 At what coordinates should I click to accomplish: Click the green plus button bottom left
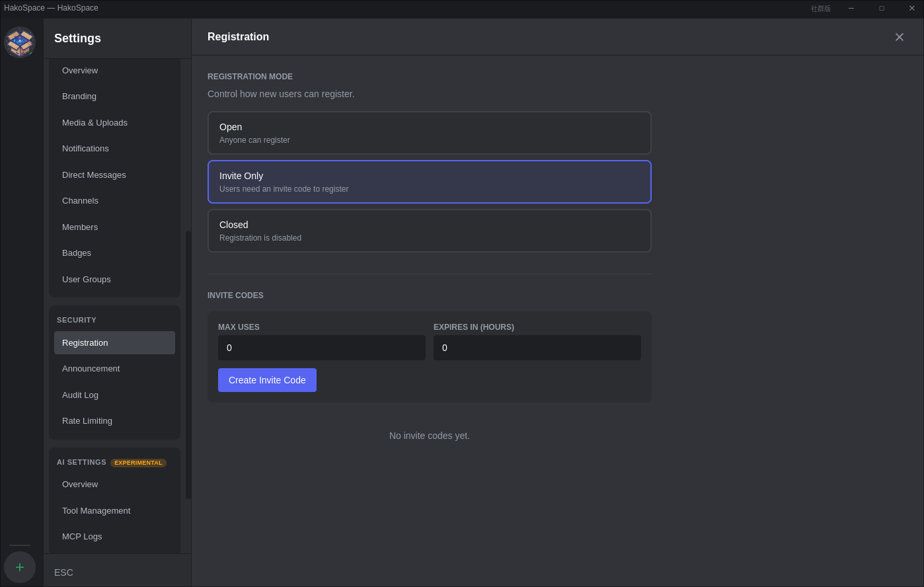pyautogui.click(x=19, y=567)
